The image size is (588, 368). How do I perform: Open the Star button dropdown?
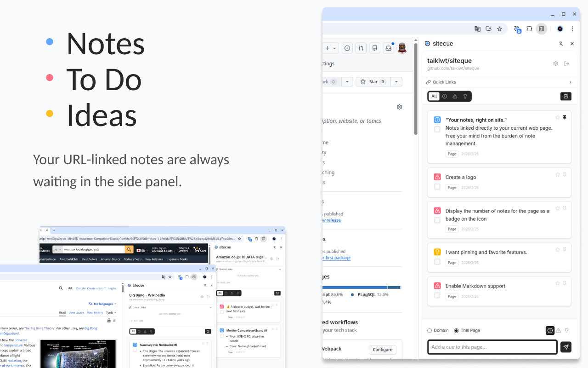396,81
